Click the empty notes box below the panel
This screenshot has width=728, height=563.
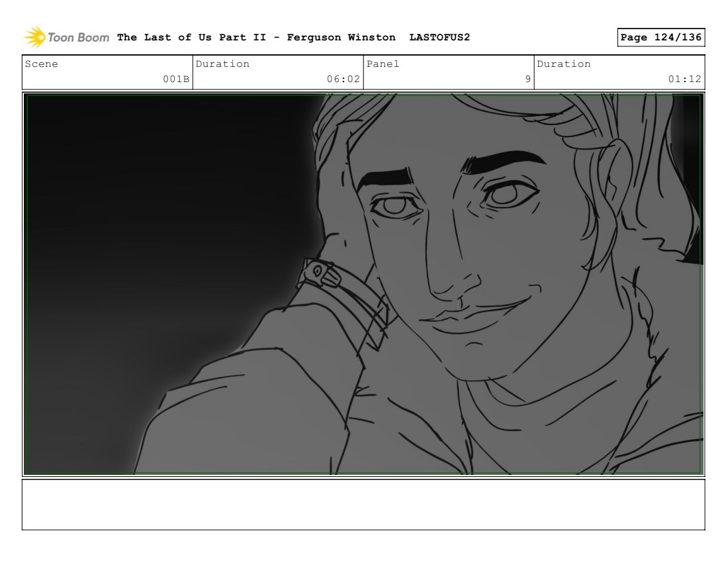click(x=363, y=505)
